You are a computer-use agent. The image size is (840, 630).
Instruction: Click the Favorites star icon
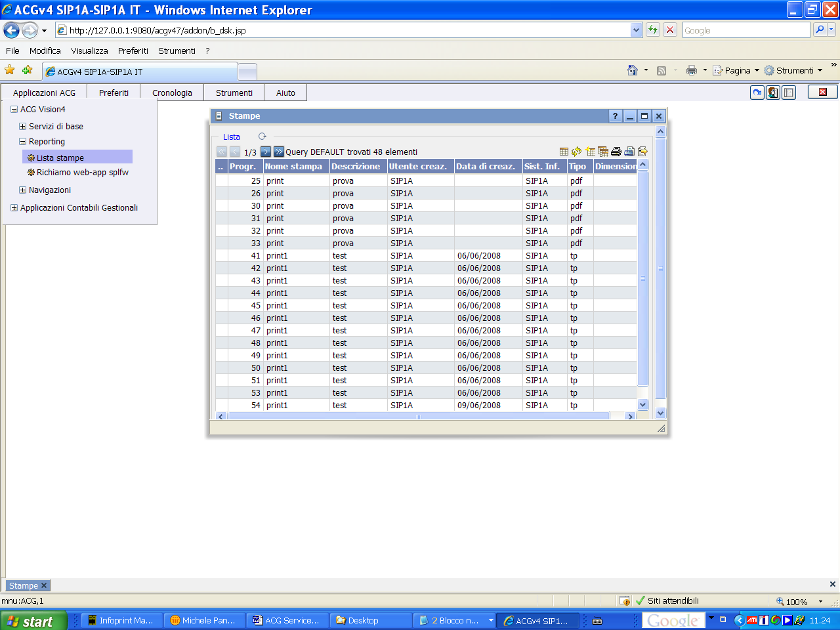coord(10,70)
